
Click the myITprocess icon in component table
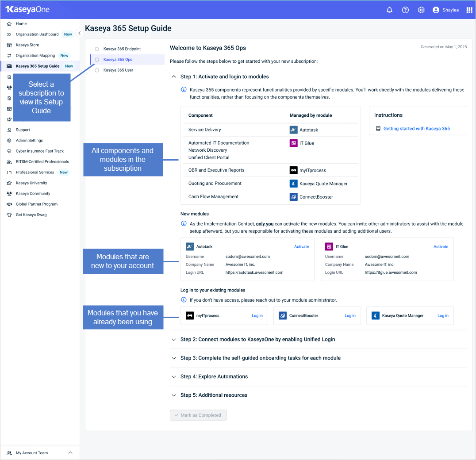coord(293,170)
